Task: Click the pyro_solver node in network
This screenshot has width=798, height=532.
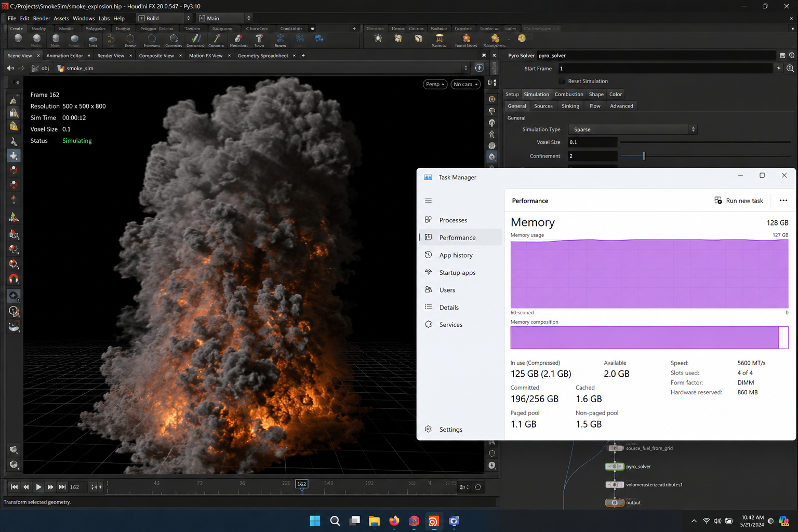Action: [x=615, y=467]
